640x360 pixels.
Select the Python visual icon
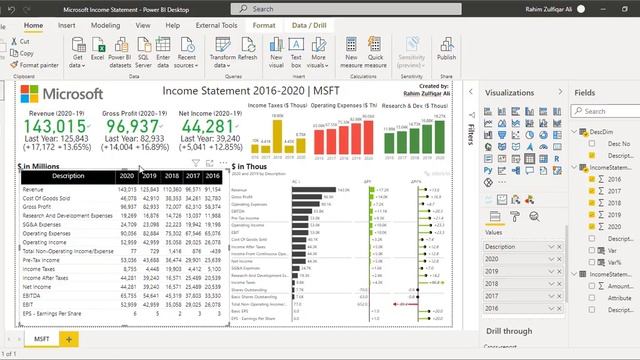pos(488,171)
